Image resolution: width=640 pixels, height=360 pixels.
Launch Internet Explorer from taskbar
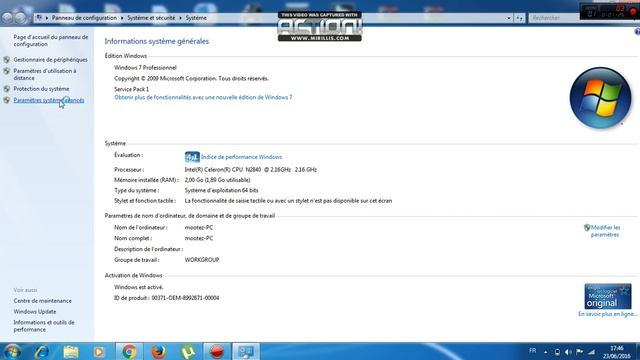(41, 351)
